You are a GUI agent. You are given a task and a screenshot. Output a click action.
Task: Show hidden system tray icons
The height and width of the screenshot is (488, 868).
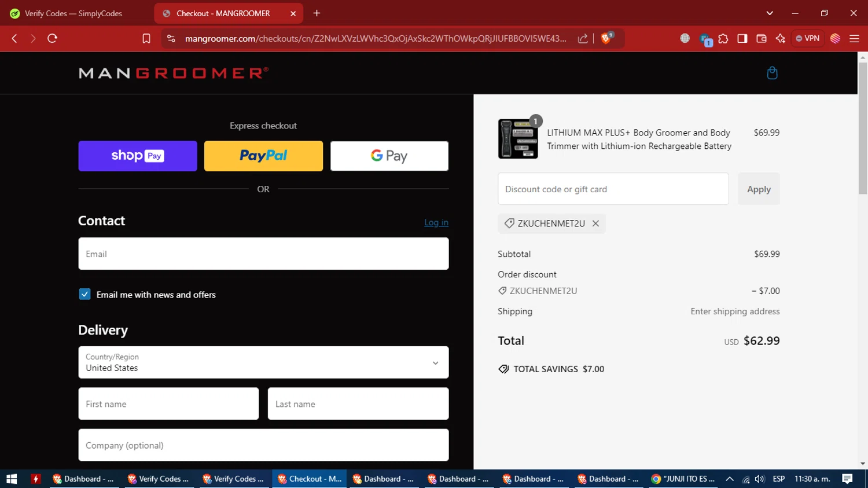click(730, 479)
